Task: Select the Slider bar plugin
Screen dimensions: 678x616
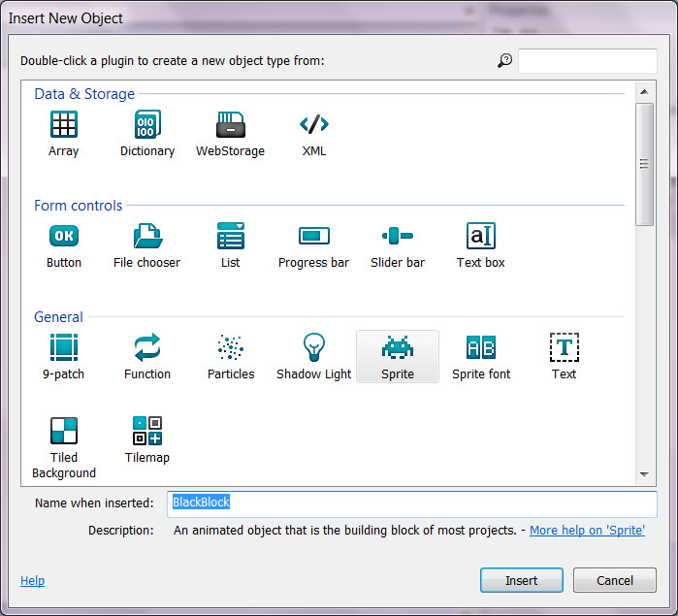Action: 398,237
